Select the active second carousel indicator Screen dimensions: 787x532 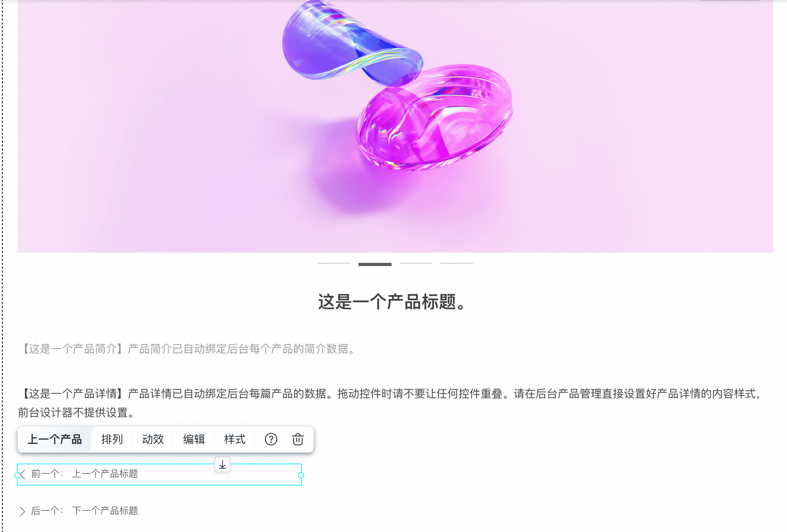point(375,264)
